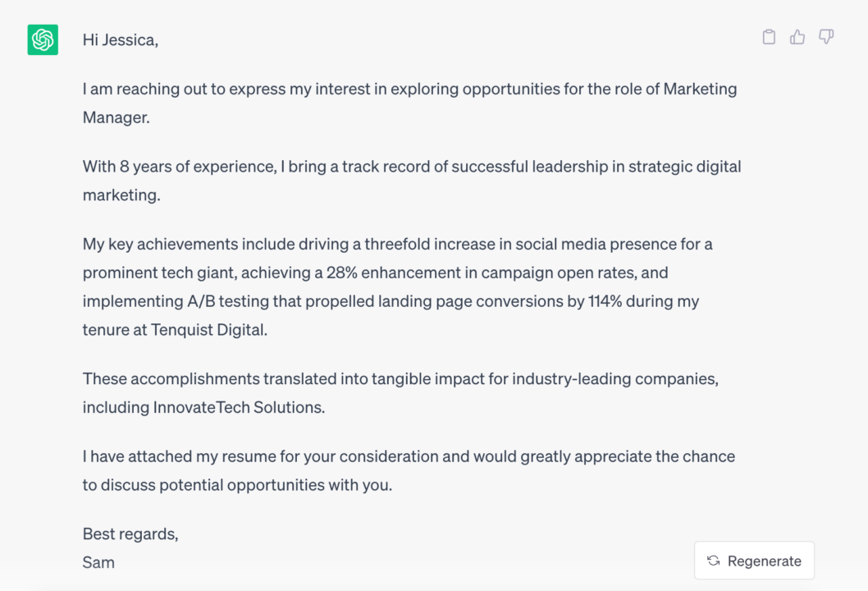Click the circular arrows icon beside Regenerate

pyautogui.click(x=713, y=561)
